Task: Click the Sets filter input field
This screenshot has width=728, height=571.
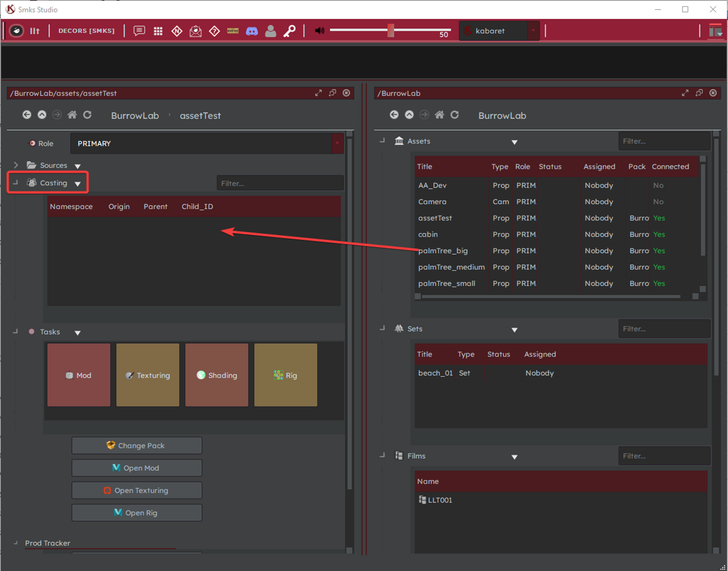Action: (x=664, y=329)
